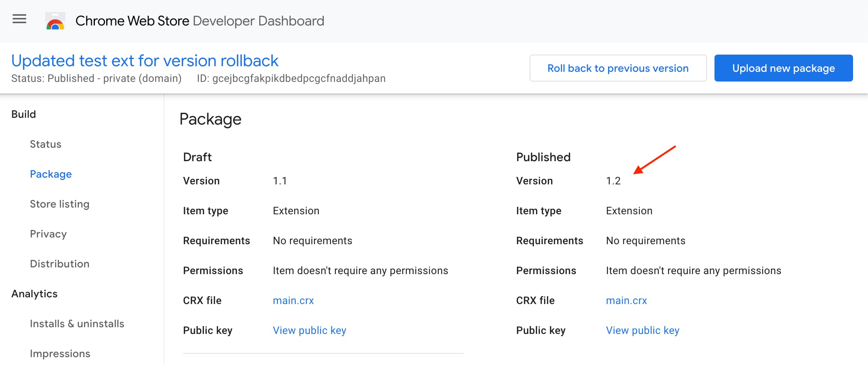
Task: Open the Impressions analytics page
Action: pos(60,353)
